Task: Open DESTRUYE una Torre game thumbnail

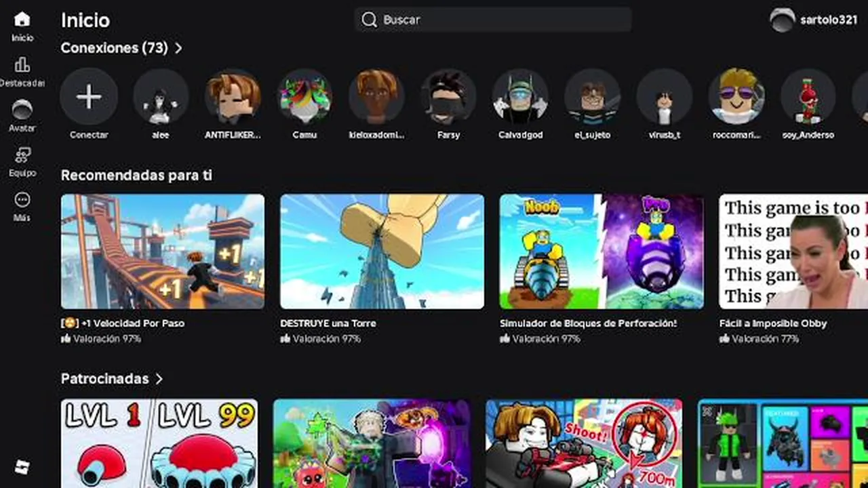Action: click(382, 251)
